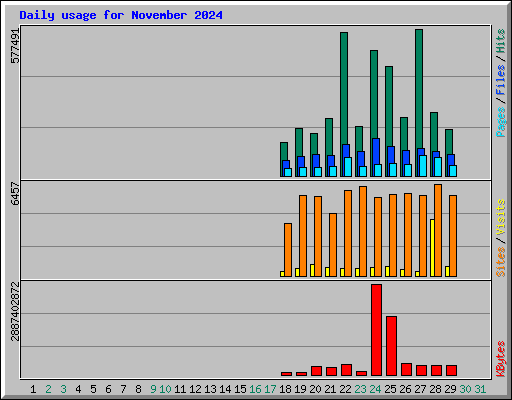Viewport: 512px width, 400px height.
Task: Click day label 4 on the x-axis
Action: click(78, 389)
